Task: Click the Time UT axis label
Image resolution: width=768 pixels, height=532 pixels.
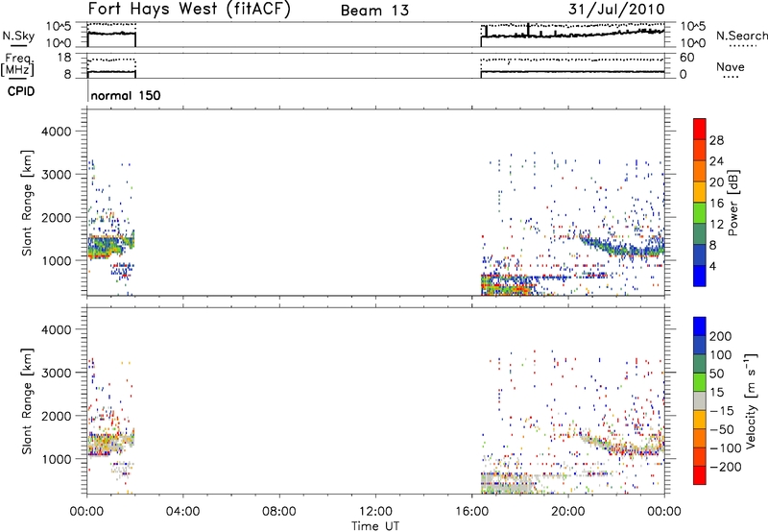Action: pyautogui.click(x=375, y=523)
